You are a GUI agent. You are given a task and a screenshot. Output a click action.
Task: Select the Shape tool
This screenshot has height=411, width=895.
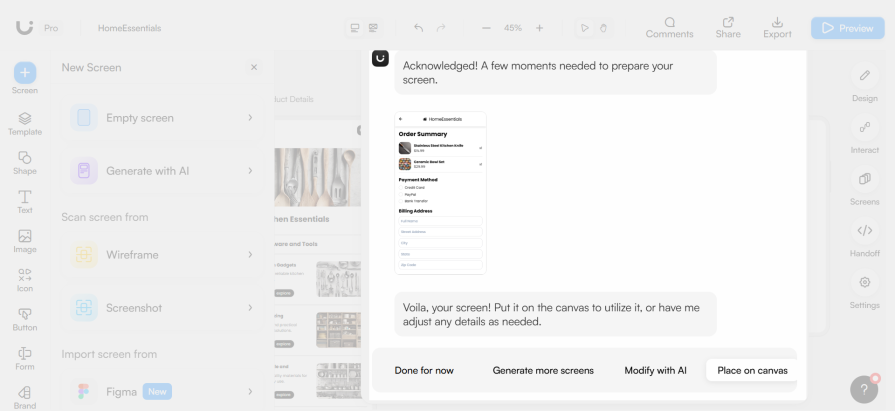(25, 162)
